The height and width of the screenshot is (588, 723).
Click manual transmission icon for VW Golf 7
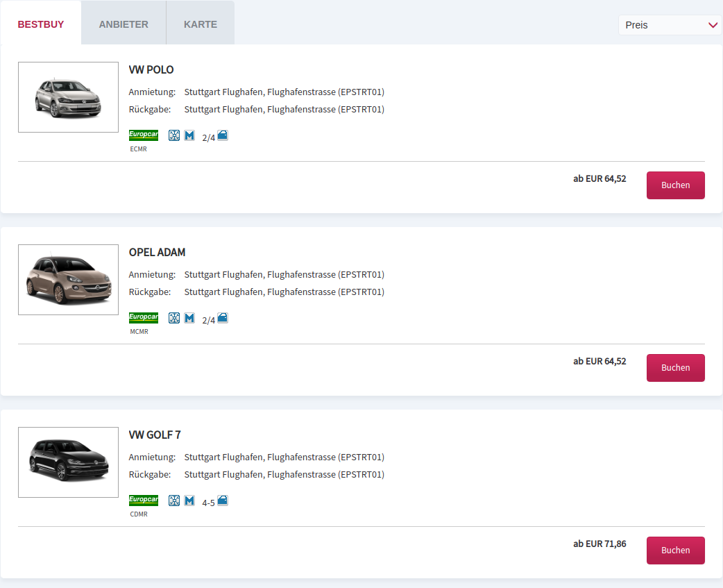click(x=189, y=501)
